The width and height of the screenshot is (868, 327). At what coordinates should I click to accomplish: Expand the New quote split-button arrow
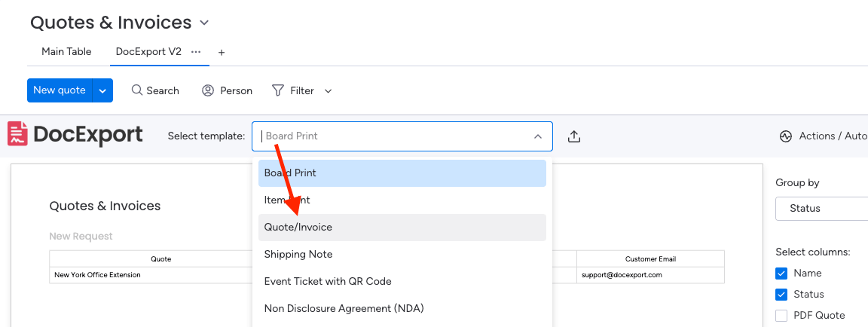[102, 90]
